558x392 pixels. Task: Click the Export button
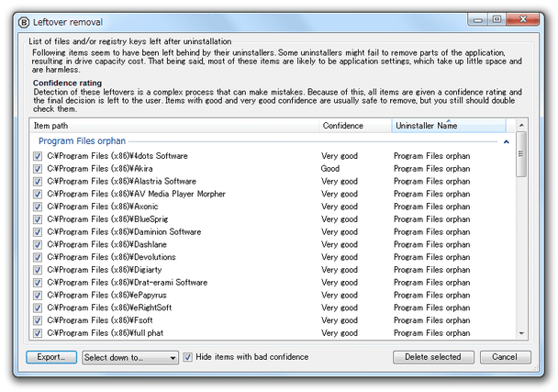[51, 357]
